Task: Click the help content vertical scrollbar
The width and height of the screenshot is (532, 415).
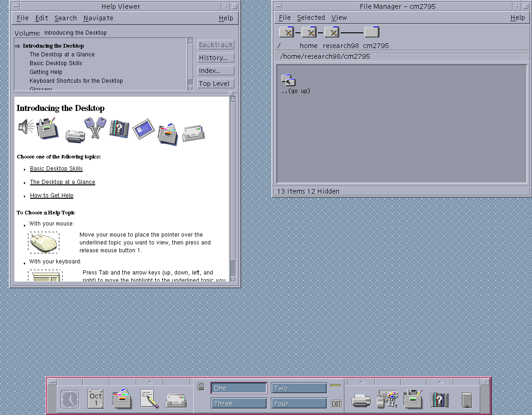Action: tap(233, 185)
